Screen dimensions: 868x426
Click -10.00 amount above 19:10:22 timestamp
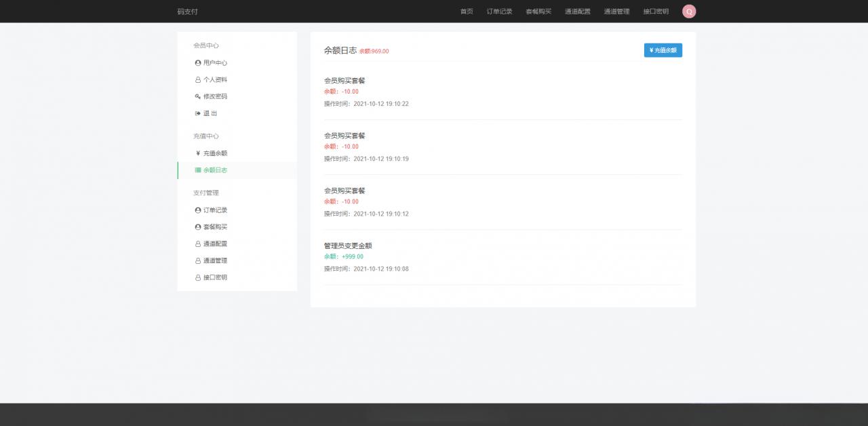350,92
